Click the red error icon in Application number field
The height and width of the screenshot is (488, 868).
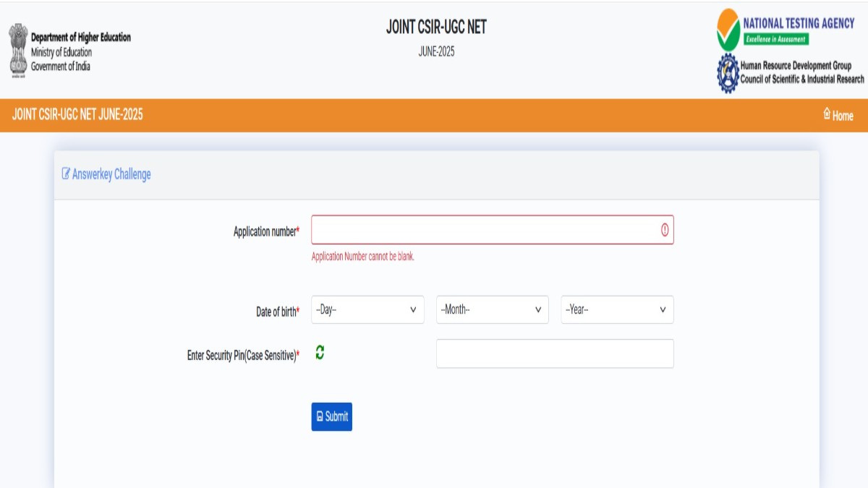coord(664,230)
